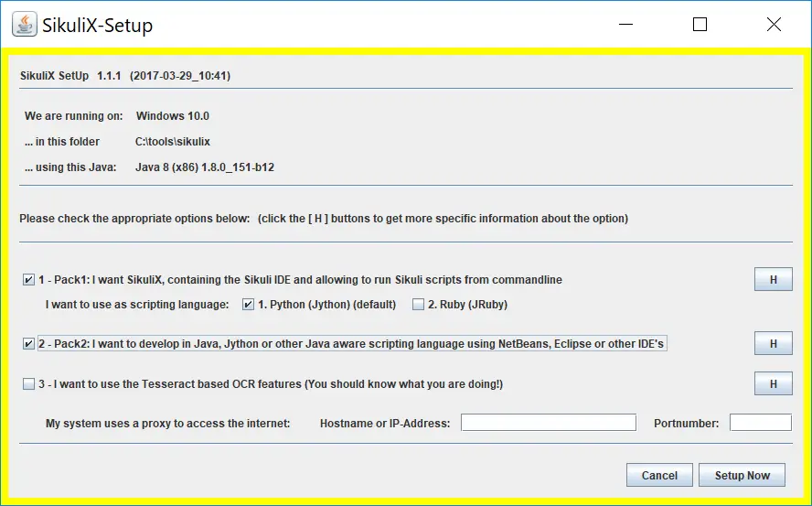Viewport: 812px width, 506px height.
Task: Click 'Please check the appropriate options below' text
Action: pos(134,219)
